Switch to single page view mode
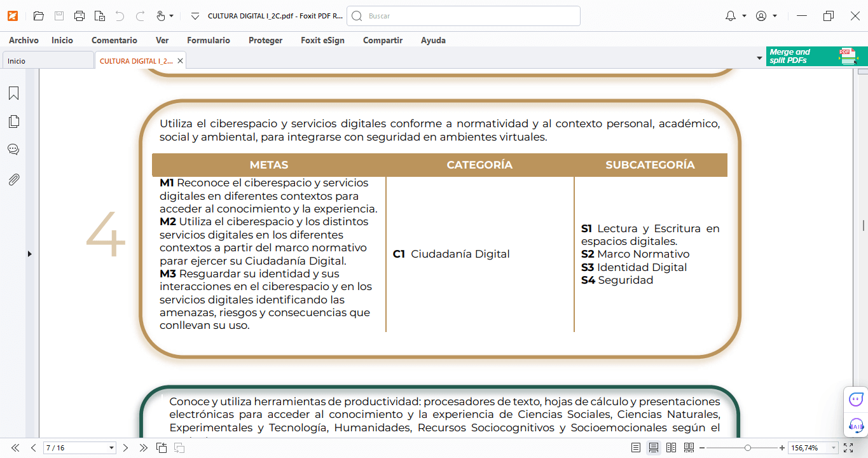Viewport: 868px width, 458px height. point(636,448)
